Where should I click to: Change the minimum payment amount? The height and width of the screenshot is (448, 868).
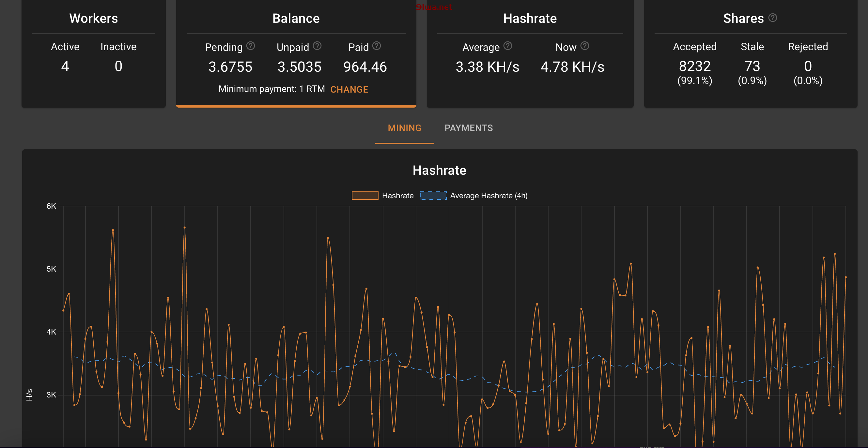tap(349, 90)
